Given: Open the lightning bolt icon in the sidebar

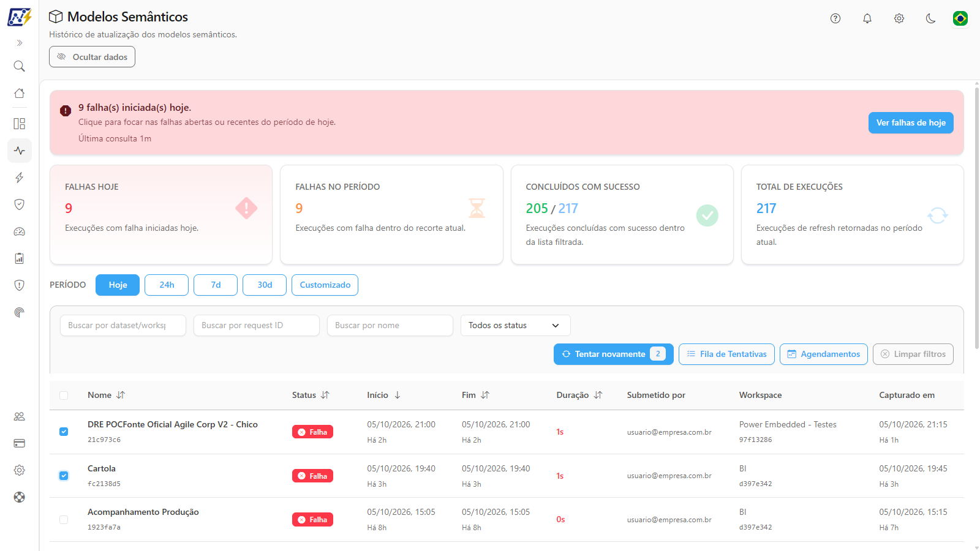Looking at the screenshot, I should coord(20,178).
